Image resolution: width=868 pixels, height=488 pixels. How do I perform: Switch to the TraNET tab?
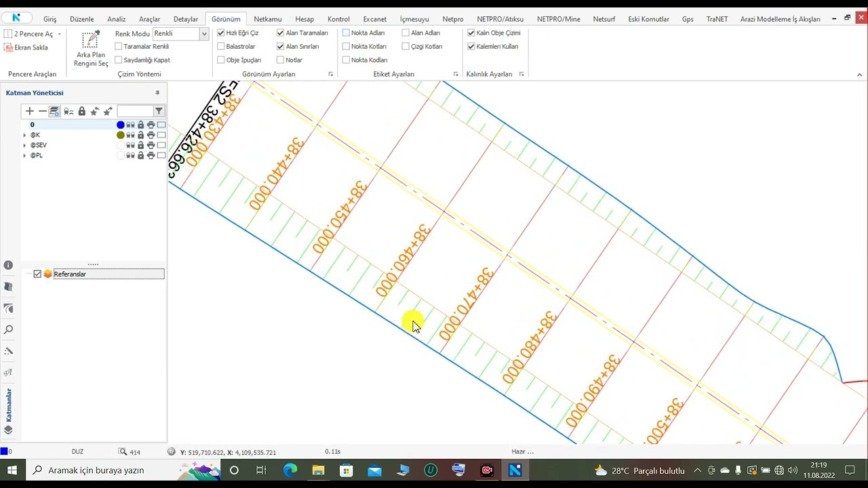tap(717, 19)
